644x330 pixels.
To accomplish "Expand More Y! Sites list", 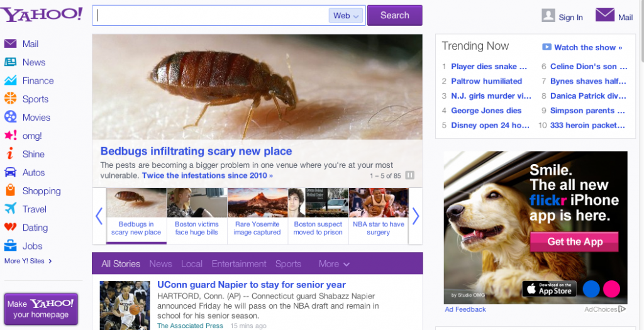I will (28, 261).
